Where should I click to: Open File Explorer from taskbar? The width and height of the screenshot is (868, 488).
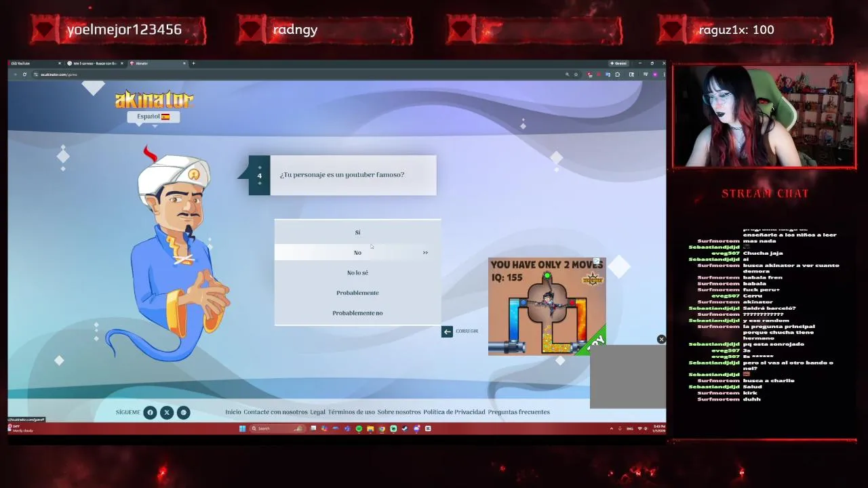tap(370, 428)
